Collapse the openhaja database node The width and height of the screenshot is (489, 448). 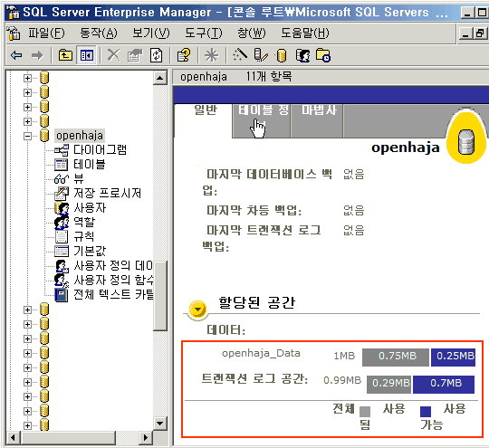click(x=27, y=136)
